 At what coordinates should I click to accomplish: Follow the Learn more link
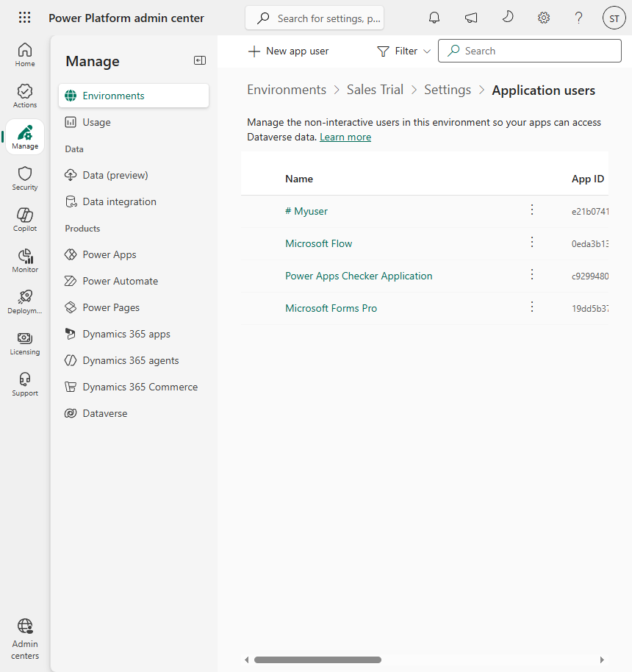(345, 137)
